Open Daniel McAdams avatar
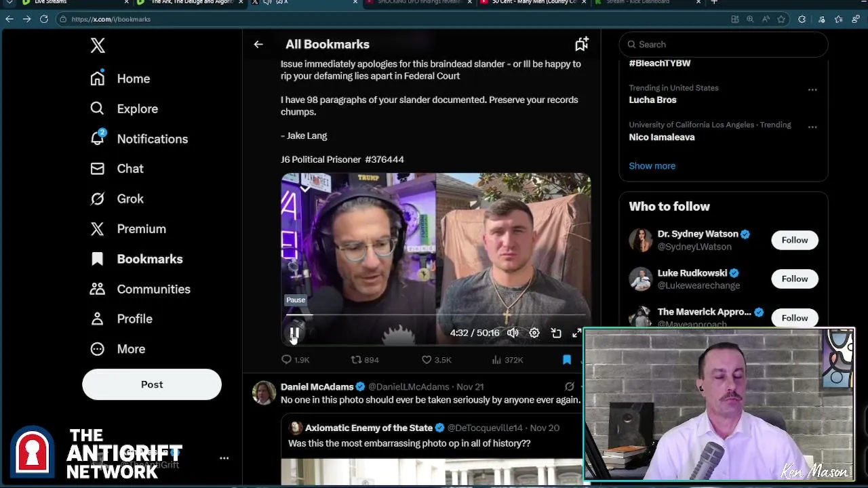The height and width of the screenshot is (488, 868). (264, 393)
